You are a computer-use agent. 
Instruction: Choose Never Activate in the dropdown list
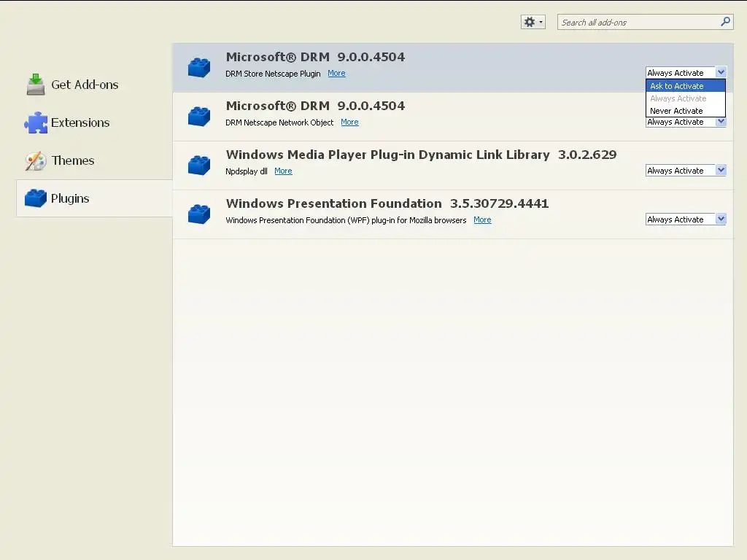tap(686, 111)
